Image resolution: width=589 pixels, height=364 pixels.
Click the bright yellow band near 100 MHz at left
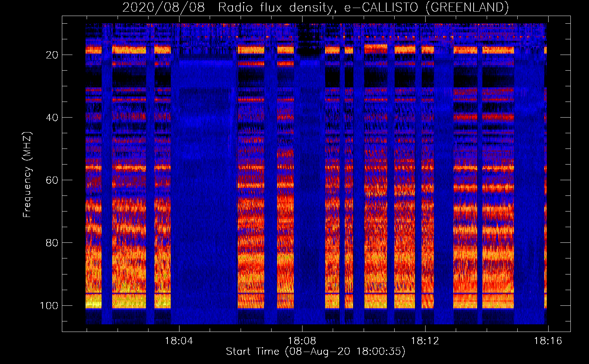pyautogui.click(x=94, y=301)
